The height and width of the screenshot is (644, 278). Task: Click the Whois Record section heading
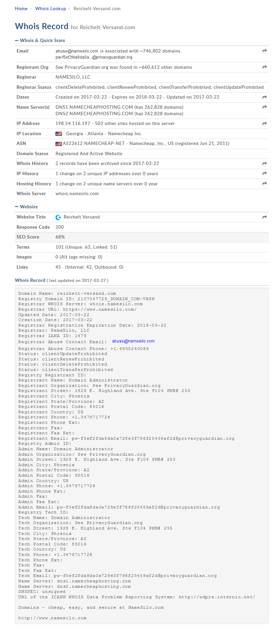coord(30,280)
